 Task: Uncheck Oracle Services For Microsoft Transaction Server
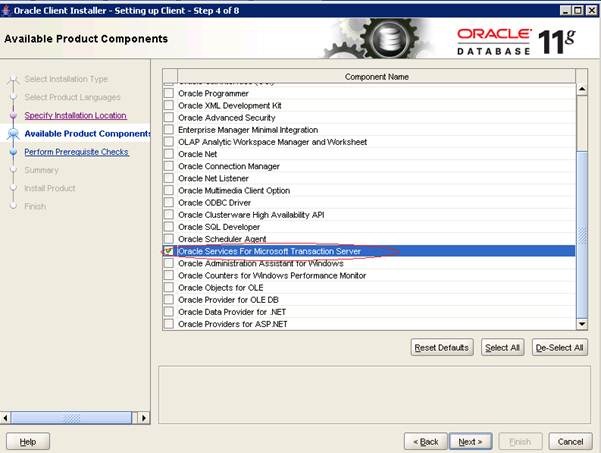pyautogui.click(x=169, y=251)
